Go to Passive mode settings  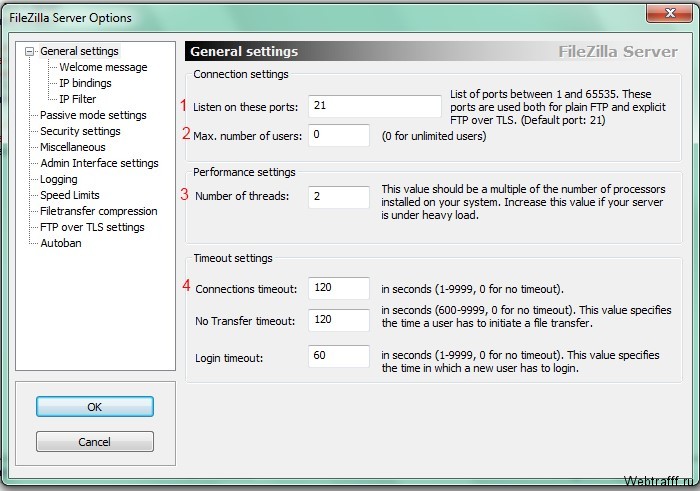tap(93, 115)
